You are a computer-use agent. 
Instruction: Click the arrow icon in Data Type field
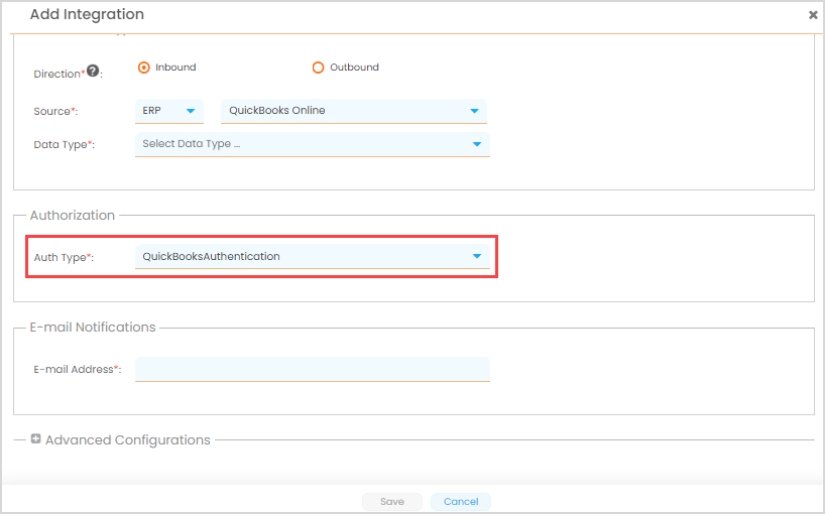coord(477,144)
